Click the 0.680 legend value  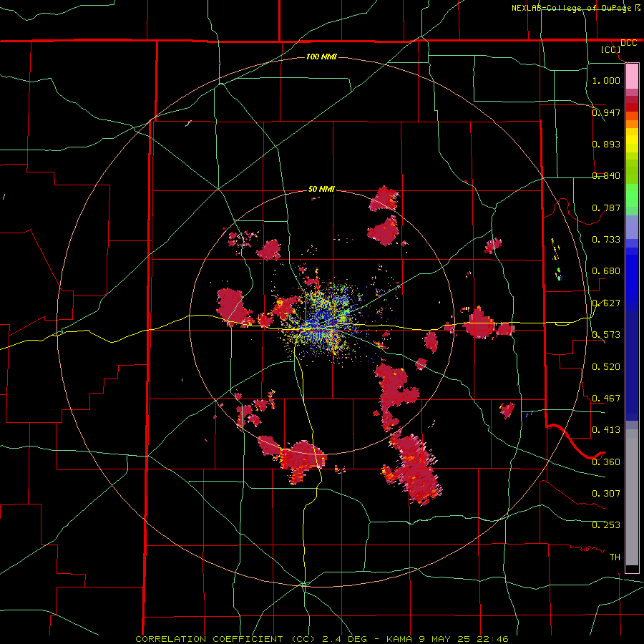coord(606,271)
